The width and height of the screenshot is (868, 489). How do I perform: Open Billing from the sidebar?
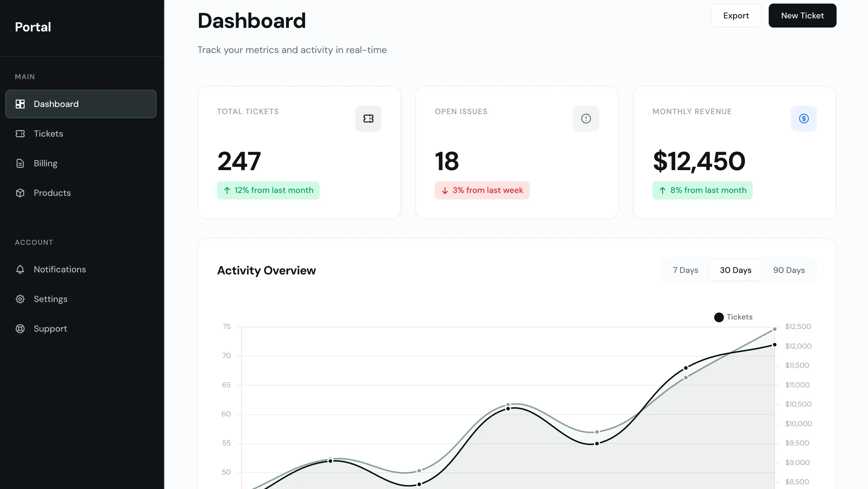81,163
